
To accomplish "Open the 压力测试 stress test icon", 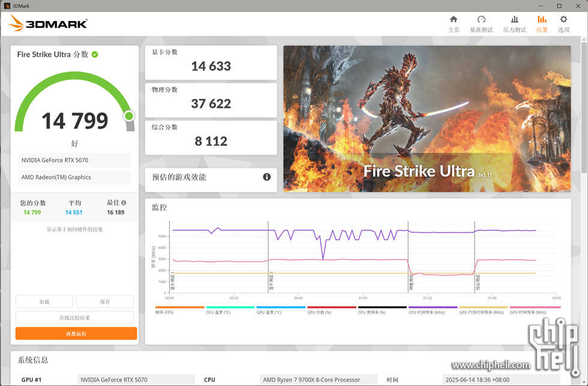I will click(515, 20).
